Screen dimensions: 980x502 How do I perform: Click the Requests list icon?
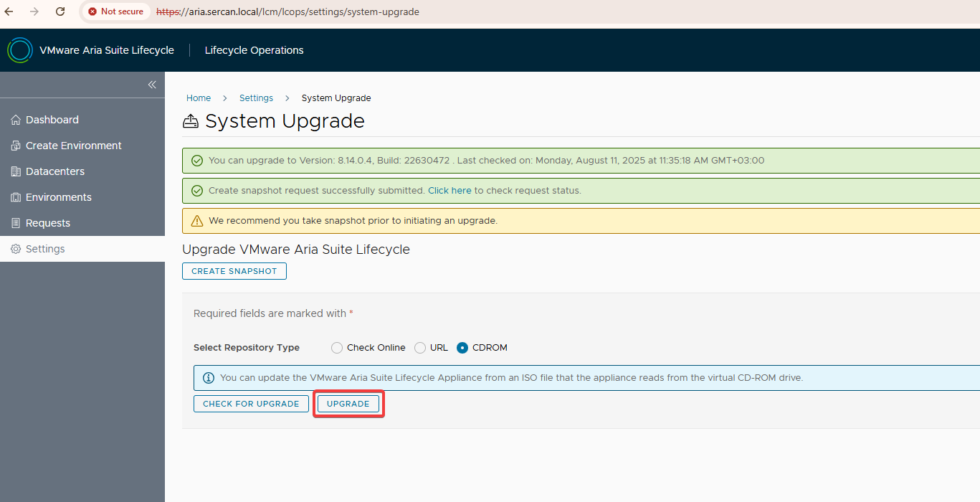16,223
